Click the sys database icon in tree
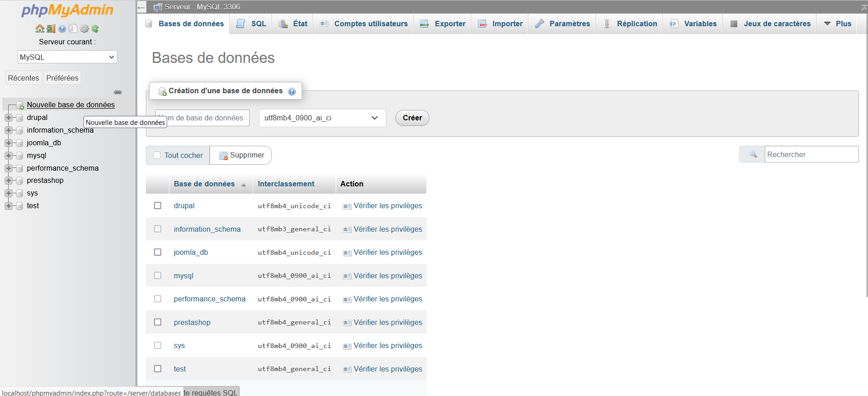The image size is (868, 396). point(19,193)
